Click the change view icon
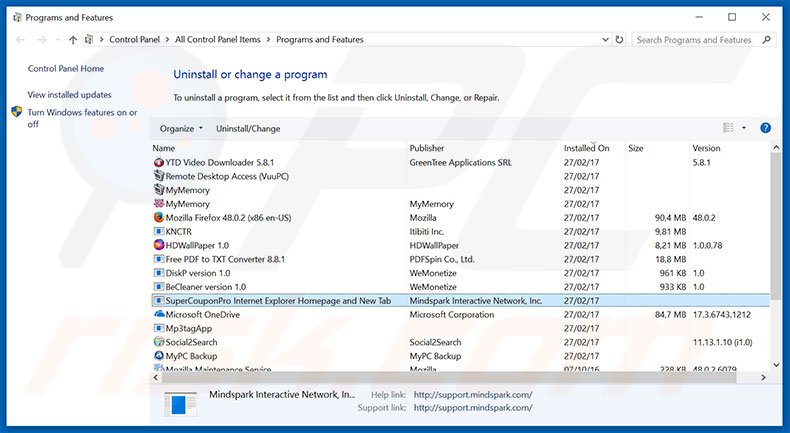 coord(728,128)
